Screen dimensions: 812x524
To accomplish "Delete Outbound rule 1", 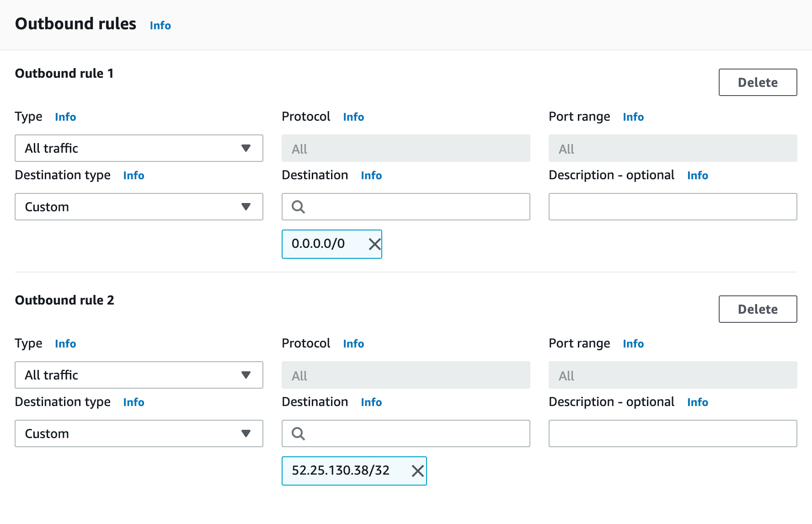I will 757,82.
